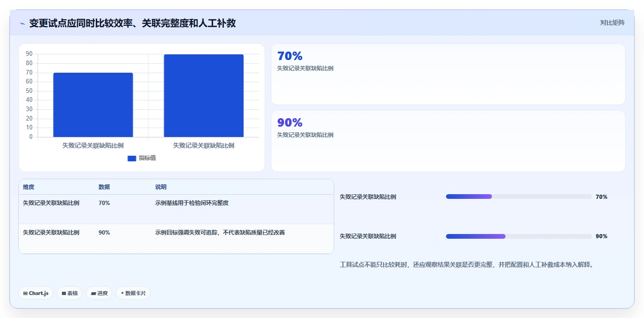644x318 pixels.
Task: Click the 示例目标强调失败可追踪 description cell
Action: coord(220,233)
